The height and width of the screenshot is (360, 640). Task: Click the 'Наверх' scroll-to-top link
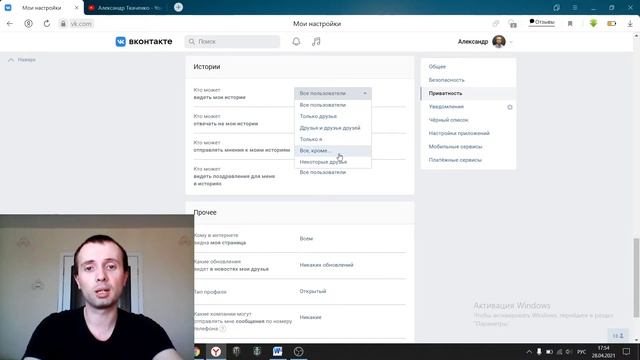[22, 60]
